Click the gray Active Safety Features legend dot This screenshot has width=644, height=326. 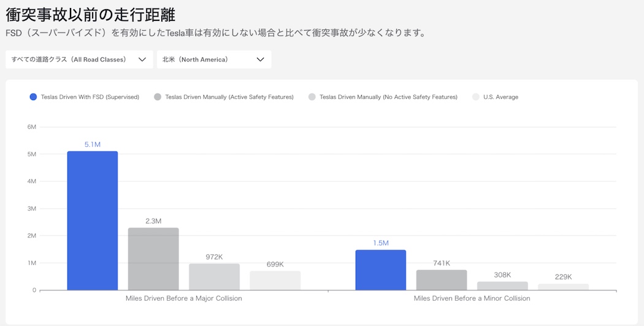pos(158,97)
